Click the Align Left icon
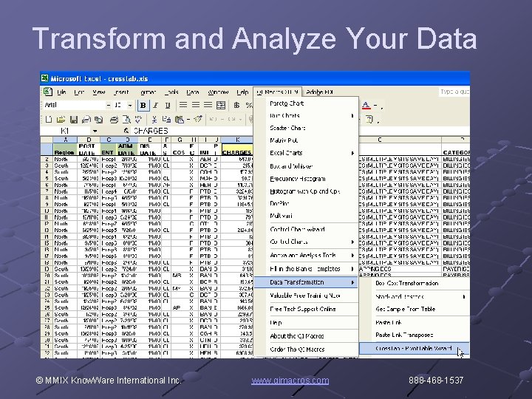 click(x=183, y=105)
